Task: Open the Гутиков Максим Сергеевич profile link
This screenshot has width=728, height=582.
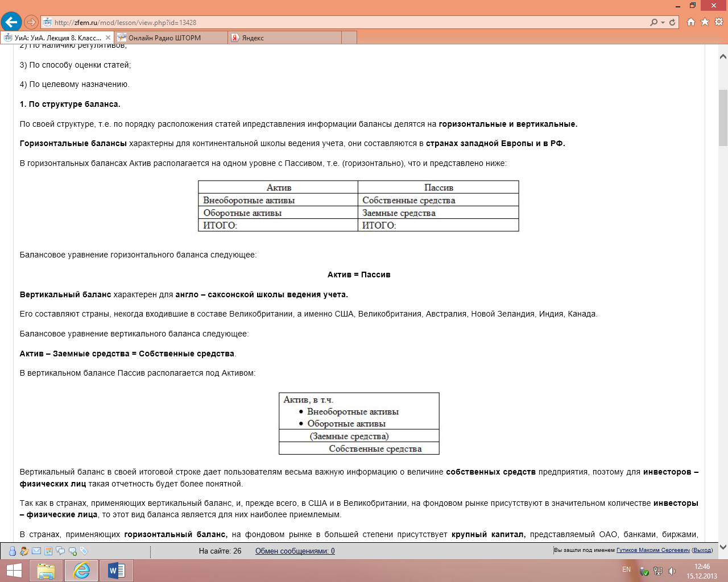Action: click(x=653, y=550)
